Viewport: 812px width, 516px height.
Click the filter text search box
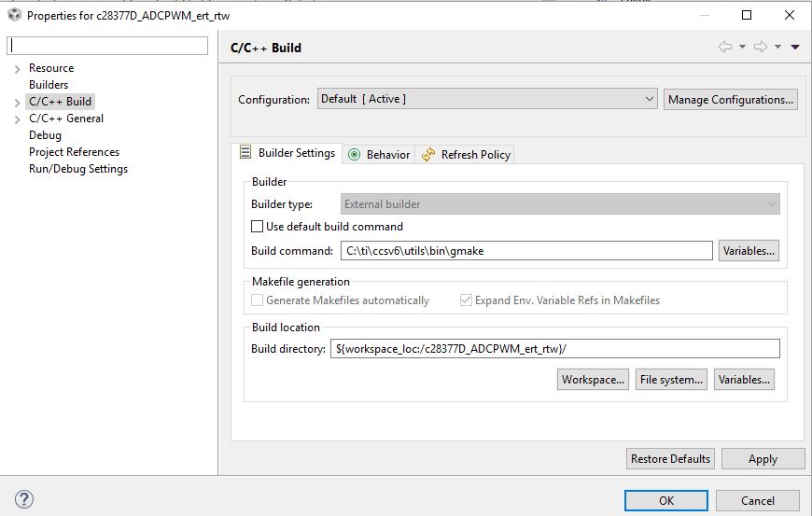click(108, 46)
